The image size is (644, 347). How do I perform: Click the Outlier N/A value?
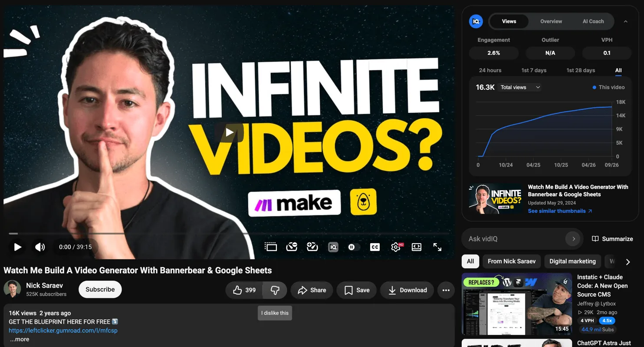tap(550, 53)
